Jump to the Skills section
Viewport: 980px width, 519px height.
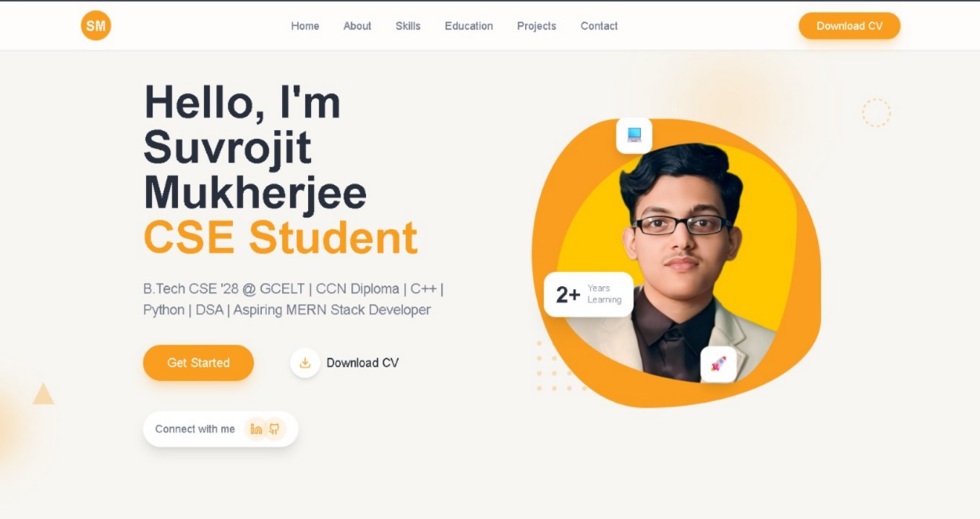pyautogui.click(x=408, y=26)
